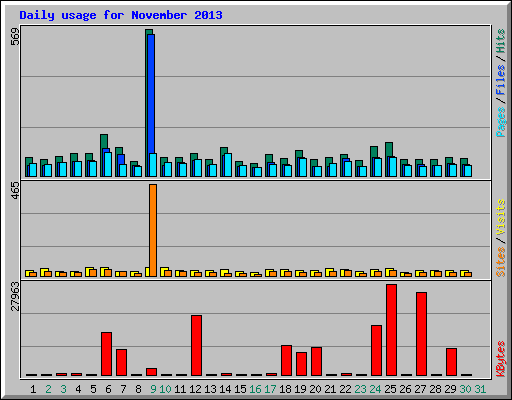Click the green x-axis day label 24
Viewport: 512px width, 400px height.
tap(375, 389)
